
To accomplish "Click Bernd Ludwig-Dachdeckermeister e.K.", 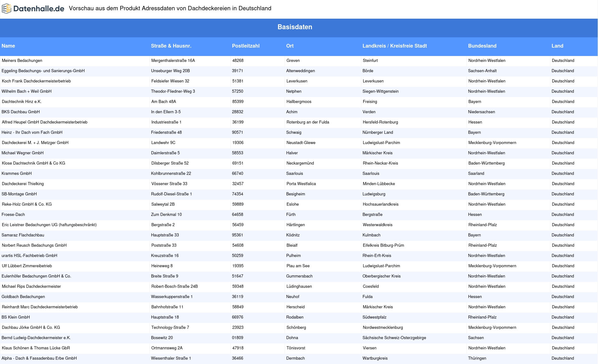I will [36, 338].
